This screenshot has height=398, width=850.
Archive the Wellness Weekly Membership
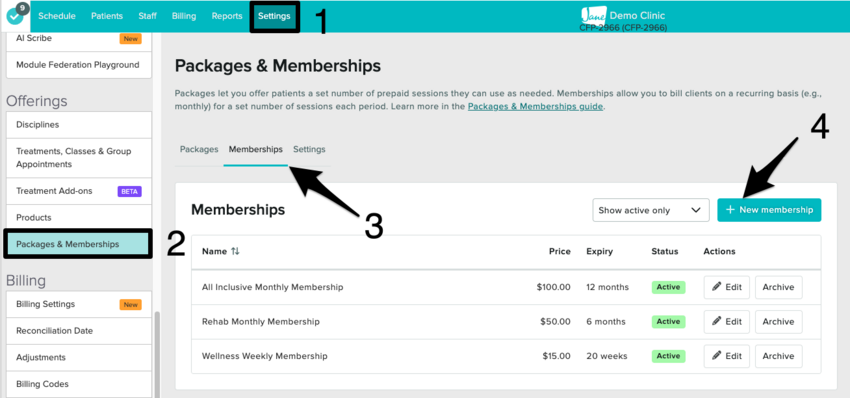point(778,356)
